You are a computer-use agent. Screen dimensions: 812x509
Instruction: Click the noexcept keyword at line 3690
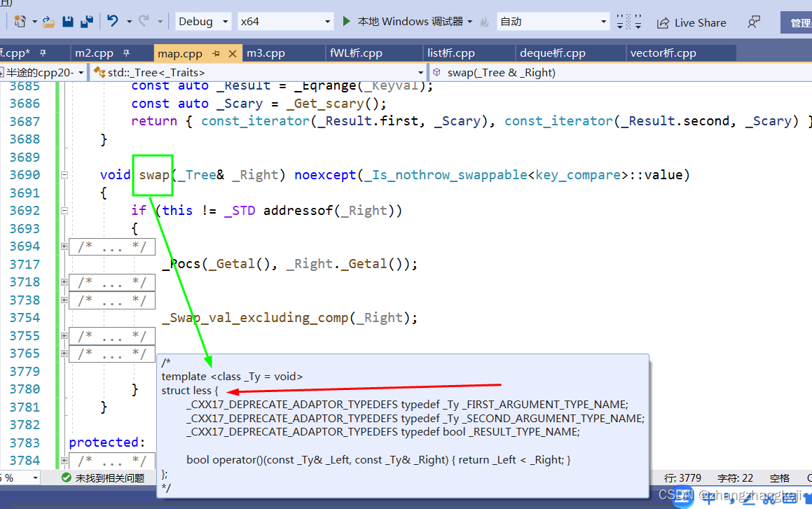(325, 175)
